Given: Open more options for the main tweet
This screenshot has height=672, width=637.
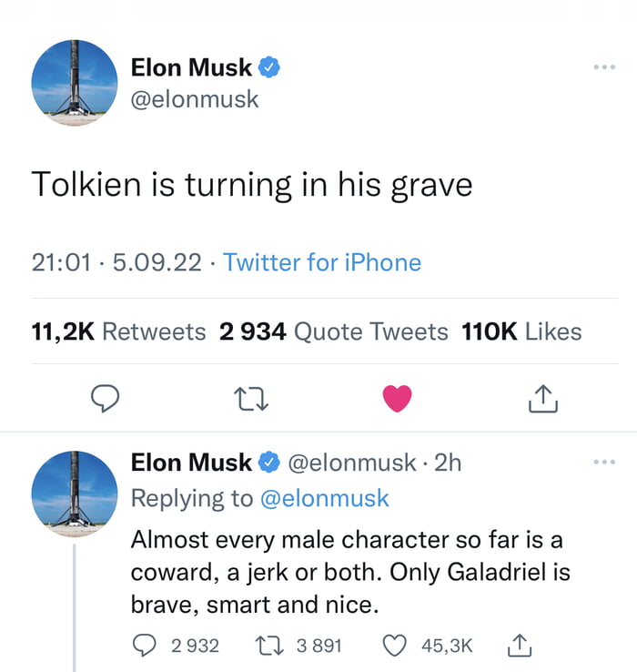Looking at the screenshot, I should (603, 67).
